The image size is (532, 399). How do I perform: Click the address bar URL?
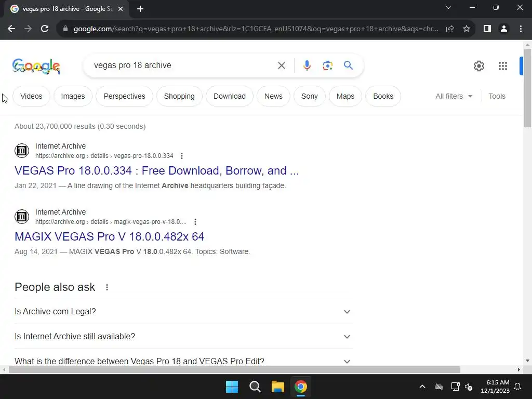click(x=256, y=29)
